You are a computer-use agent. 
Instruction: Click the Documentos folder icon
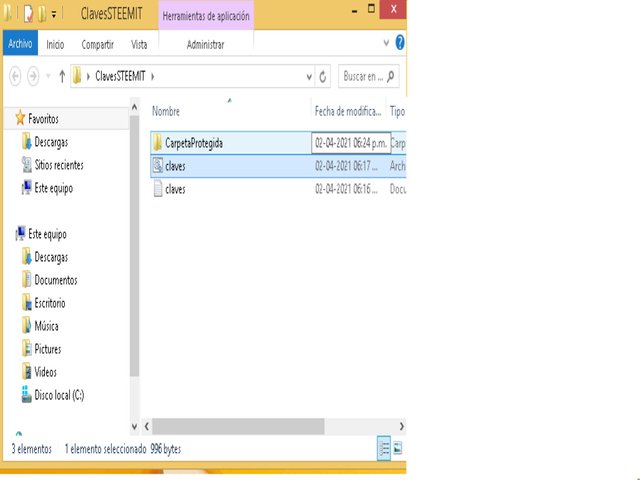tap(27, 280)
